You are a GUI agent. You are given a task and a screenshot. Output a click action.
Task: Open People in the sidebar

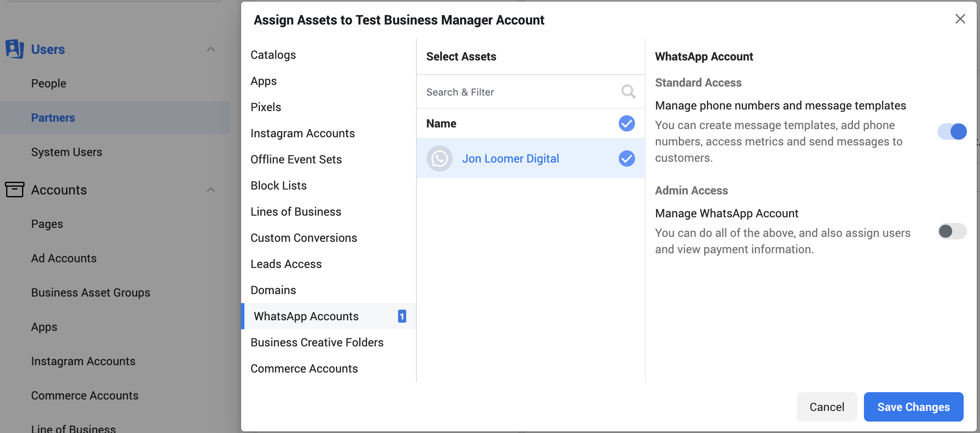click(x=49, y=83)
